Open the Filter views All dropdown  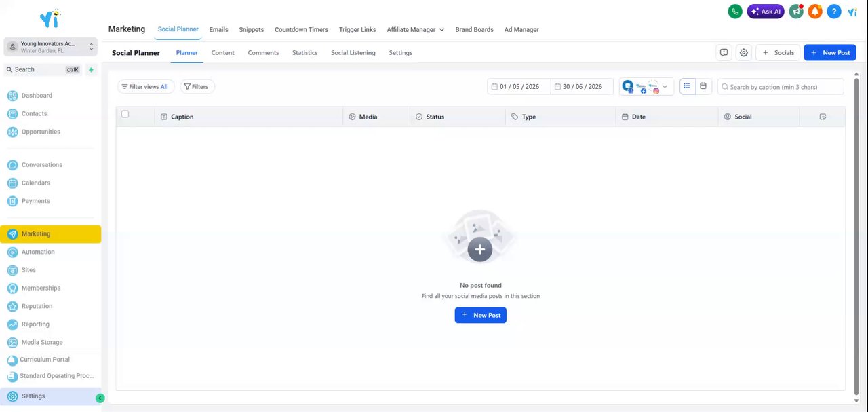click(146, 86)
